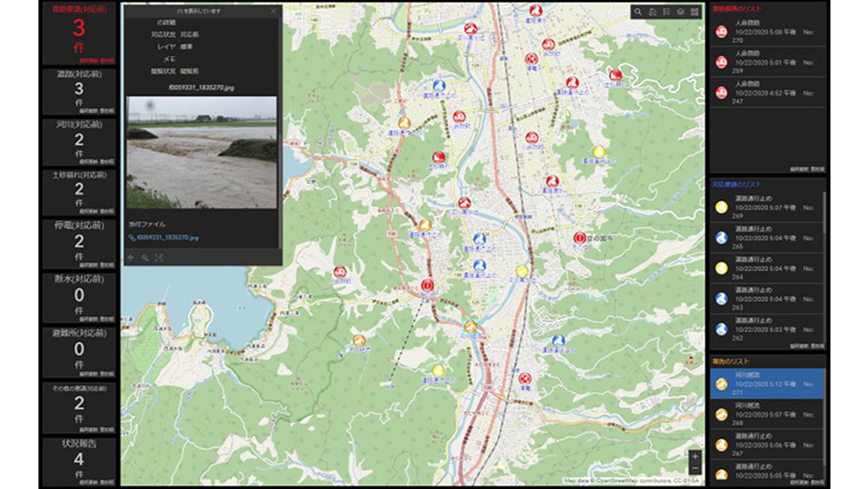The width and height of the screenshot is (868, 489).
Task: Click yellow icon of entry 269
Action: [721, 207]
